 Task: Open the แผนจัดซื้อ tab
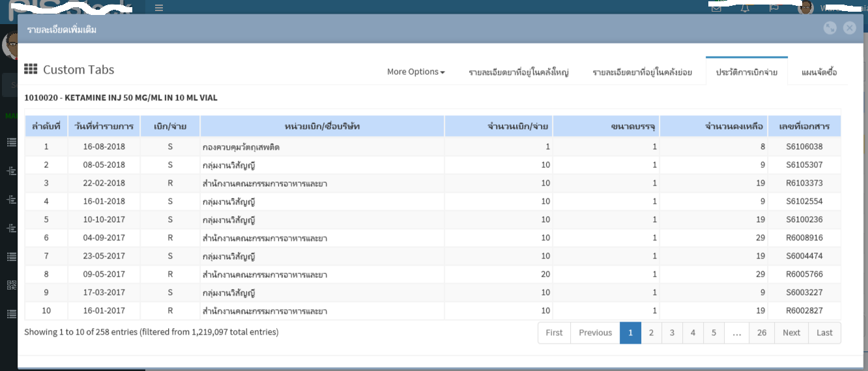coord(819,72)
